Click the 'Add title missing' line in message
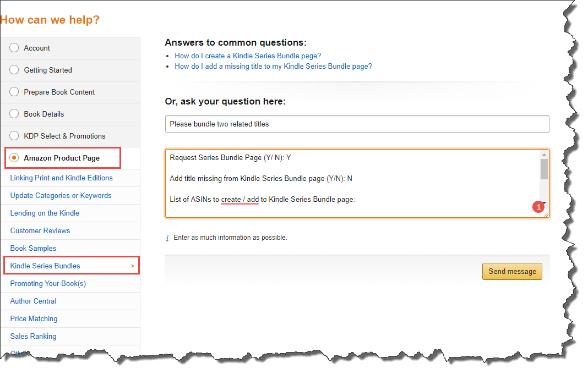This screenshot has height=374, width=588. point(261,179)
